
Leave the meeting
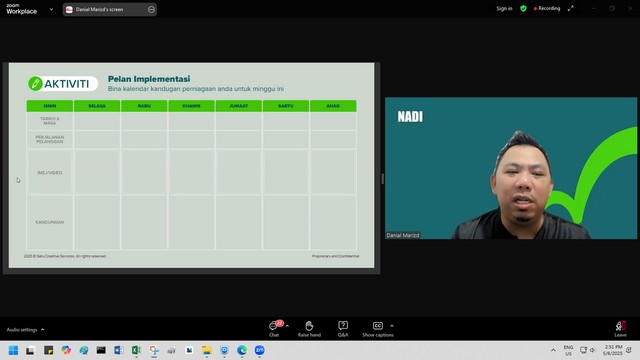point(620,329)
